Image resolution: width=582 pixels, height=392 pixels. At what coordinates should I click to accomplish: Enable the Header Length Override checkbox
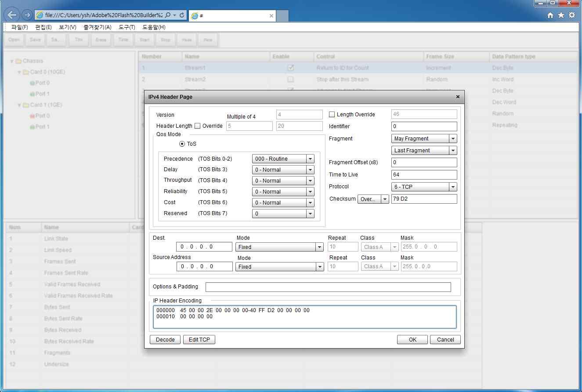(197, 126)
